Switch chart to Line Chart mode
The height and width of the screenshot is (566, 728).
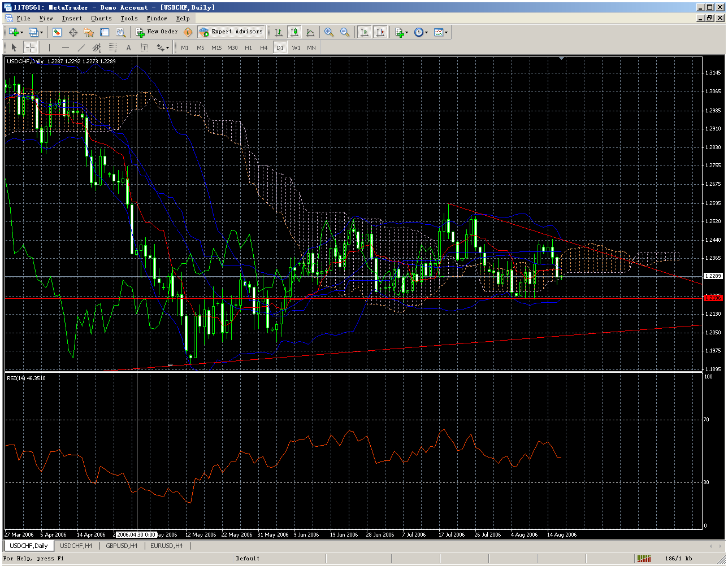pos(310,32)
